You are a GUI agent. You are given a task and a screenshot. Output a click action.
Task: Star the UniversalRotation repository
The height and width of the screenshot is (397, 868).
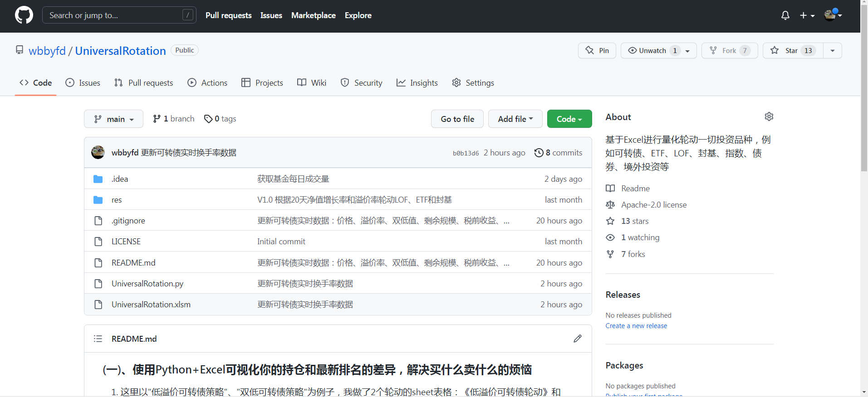click(x=793, y=51)
